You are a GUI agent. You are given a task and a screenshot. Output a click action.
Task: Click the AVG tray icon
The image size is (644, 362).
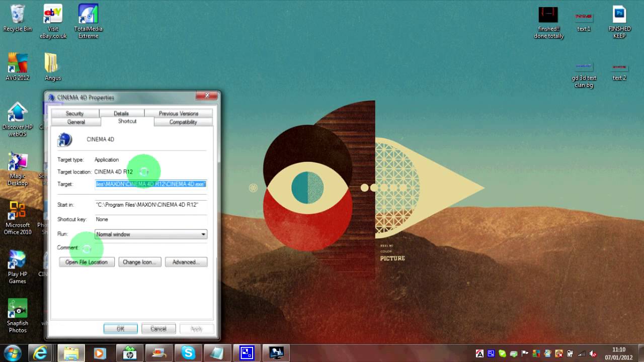537,353
